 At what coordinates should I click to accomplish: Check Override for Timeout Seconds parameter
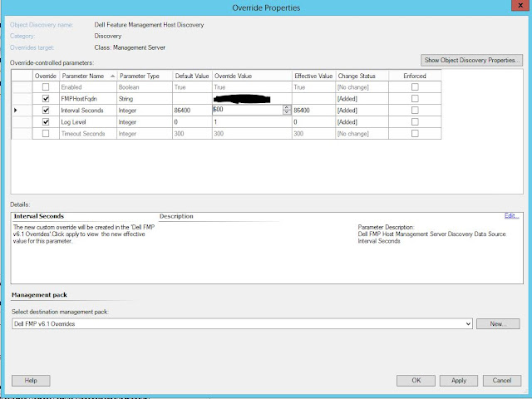click(x=46, y=133)
